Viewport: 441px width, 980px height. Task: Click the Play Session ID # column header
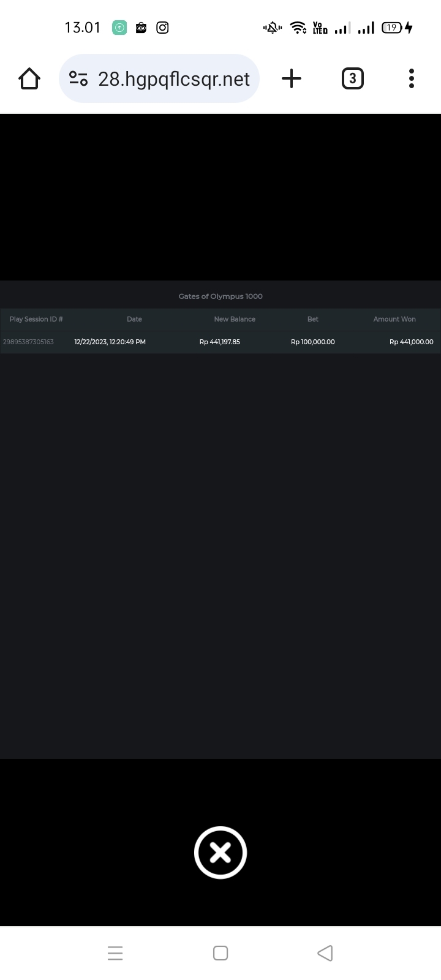click(x=36, y=319)
